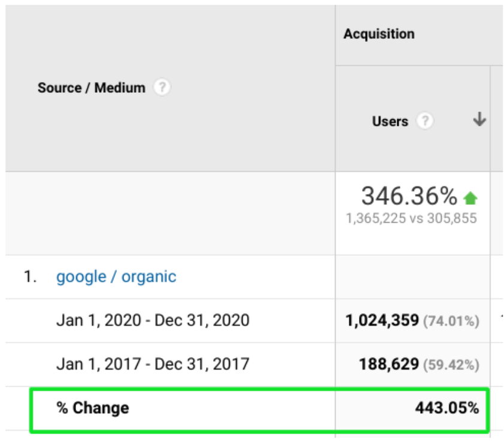The height and width of the screenshot is (445, 504).
Task: Click the 188,629 users value
Action: click(x=388, y=364)
